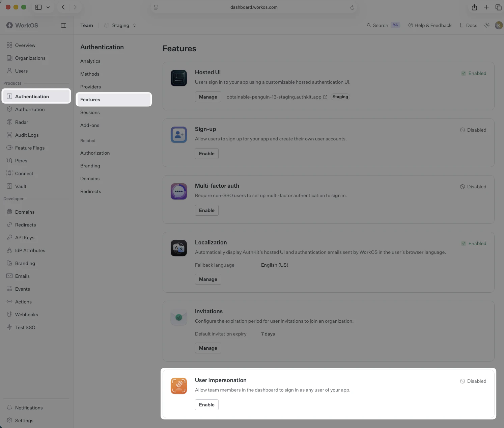
Task: Click the Test SSO lightning icon
Action: 9,327
